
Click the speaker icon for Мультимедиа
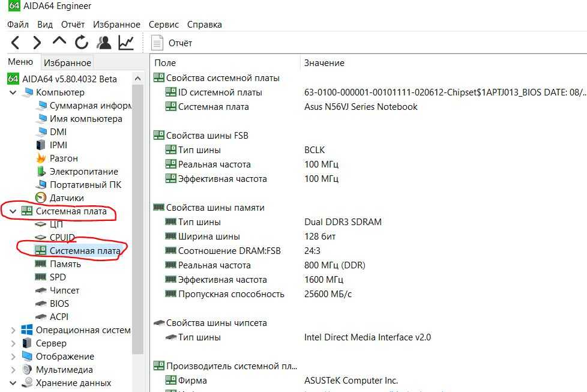27,370
